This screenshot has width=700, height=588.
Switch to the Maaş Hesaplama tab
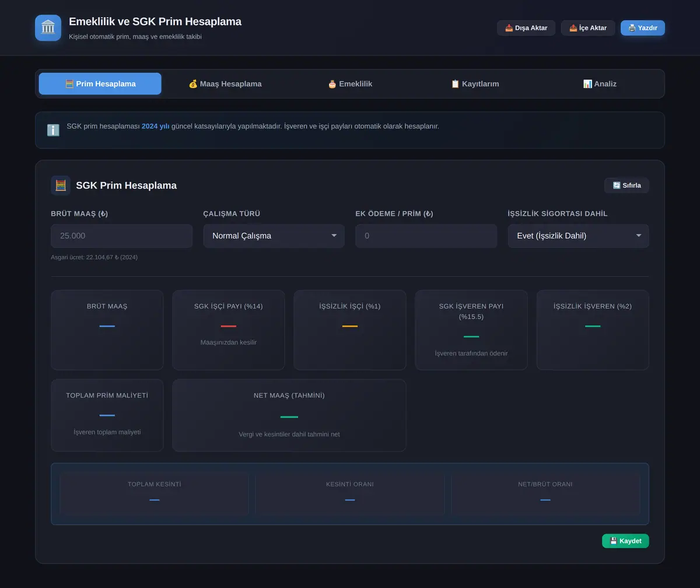pos(225,84)
